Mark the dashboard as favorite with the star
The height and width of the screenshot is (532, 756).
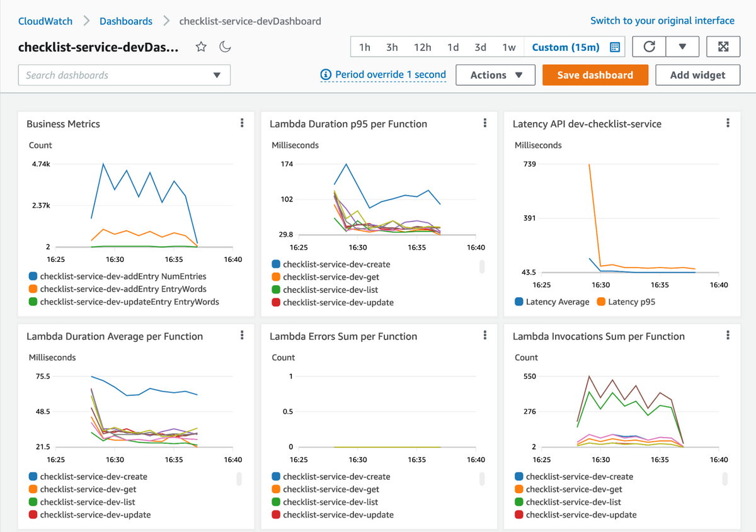(x=201, y=47)
